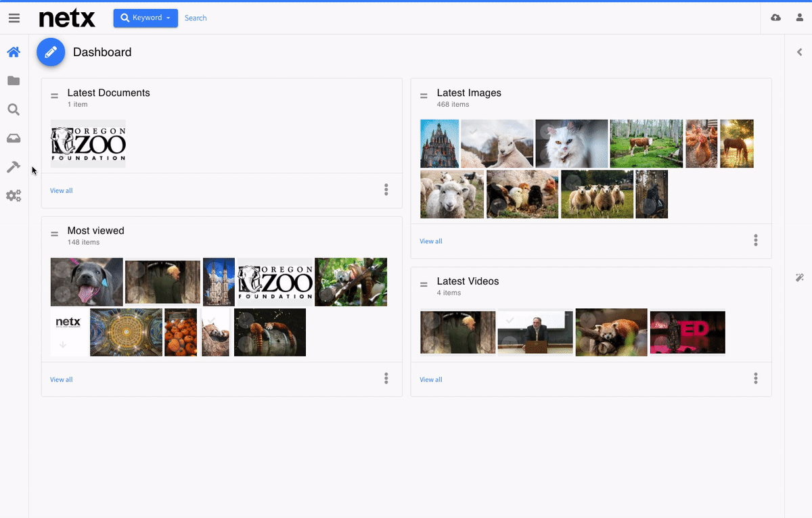This screenshot has height=518, width=812.
Task: Click the '468 items' count text
Action: click(x=453, y=105)
